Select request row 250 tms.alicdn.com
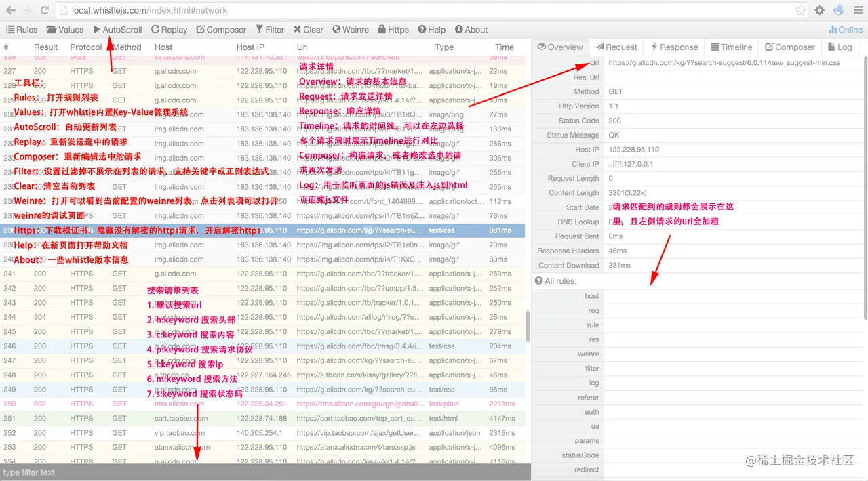The height and width of the screenshot is (481, 868). pos(262,404)
